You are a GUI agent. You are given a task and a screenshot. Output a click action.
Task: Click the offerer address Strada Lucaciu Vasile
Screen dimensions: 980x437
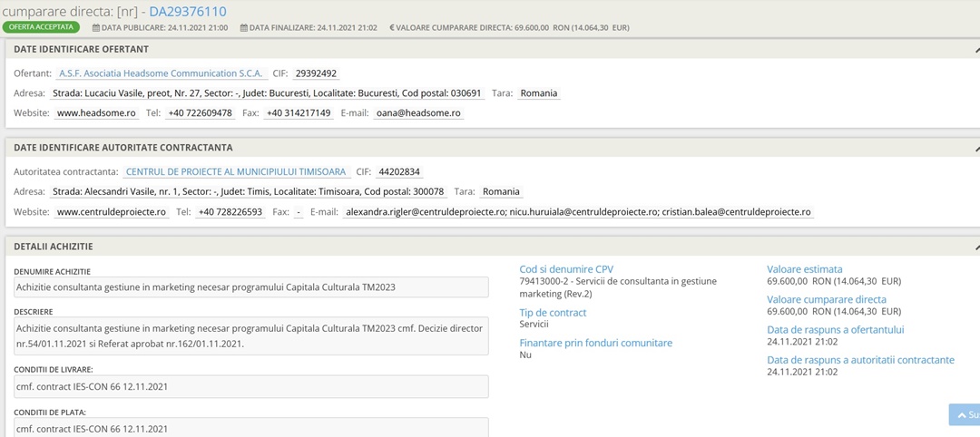[267, 93]
